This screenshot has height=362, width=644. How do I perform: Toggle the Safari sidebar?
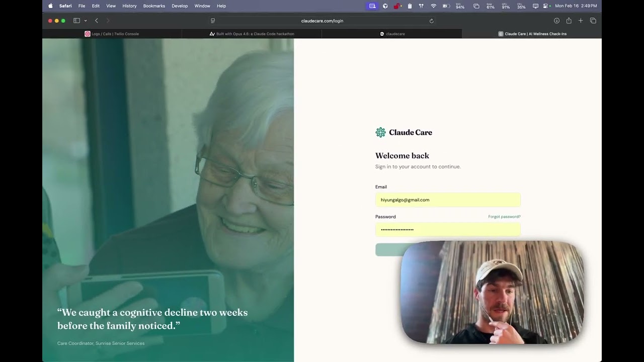tap(76, 21)
